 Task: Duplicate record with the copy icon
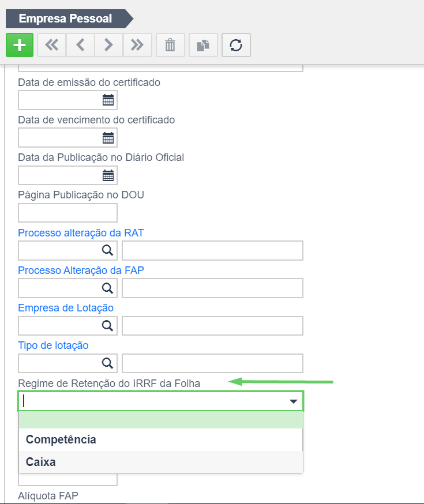pos(203,45)
